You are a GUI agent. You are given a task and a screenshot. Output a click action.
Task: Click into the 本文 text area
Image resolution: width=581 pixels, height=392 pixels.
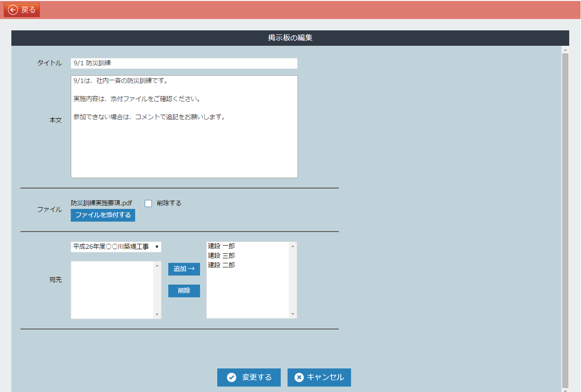(x=184, y=127)
